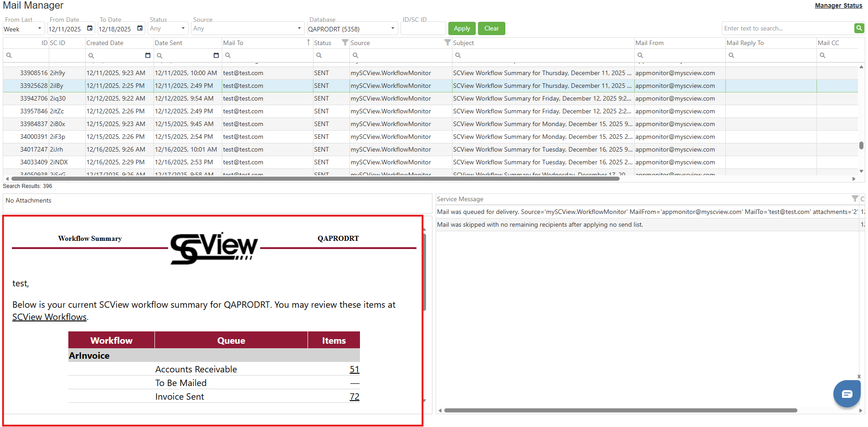Click the Created Date search icon
The width and height of the screenshot is (868, 427).
[91, 55]
